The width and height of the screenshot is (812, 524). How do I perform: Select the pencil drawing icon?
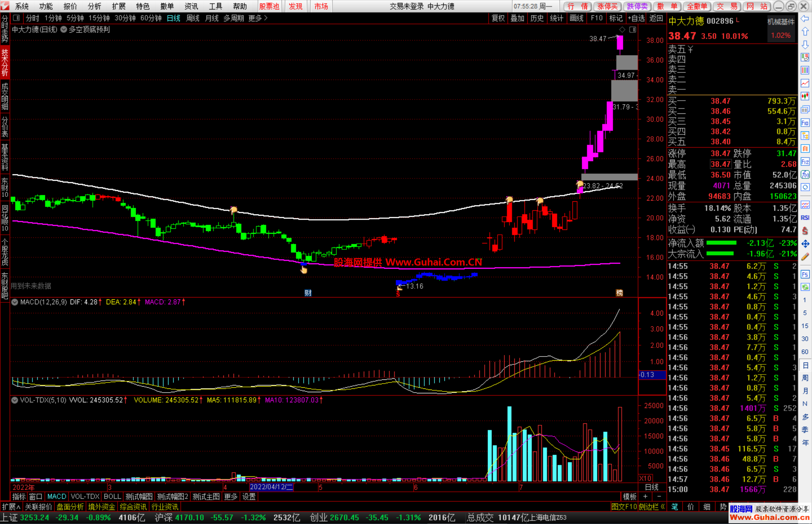point(805,257)
